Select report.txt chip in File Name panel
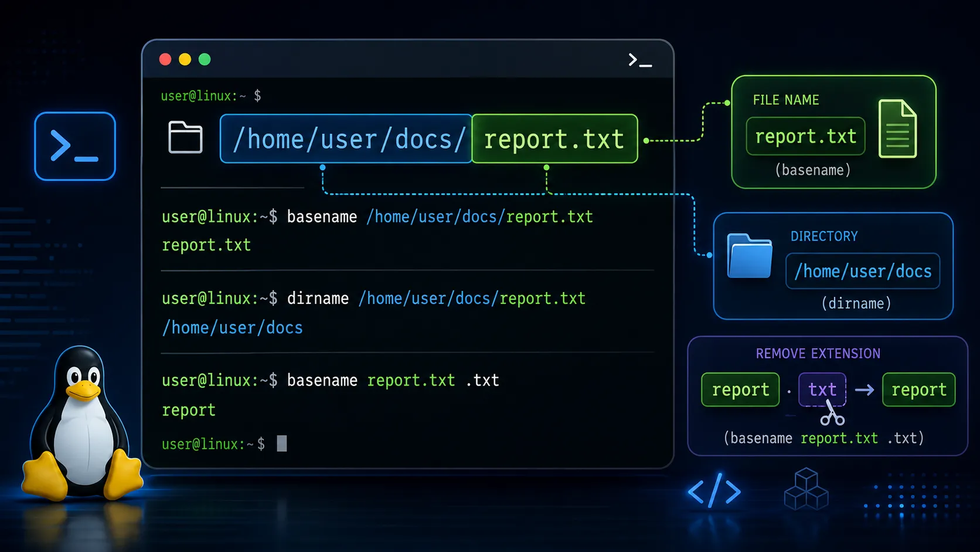This screenshot has height=552, width=980. [x=805, y=136]
